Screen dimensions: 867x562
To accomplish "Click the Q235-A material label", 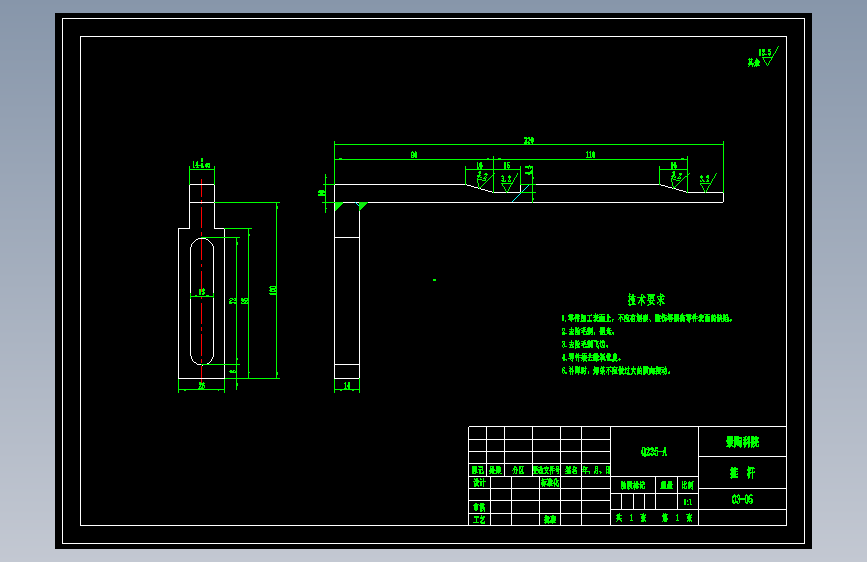I will click(654, 452).
